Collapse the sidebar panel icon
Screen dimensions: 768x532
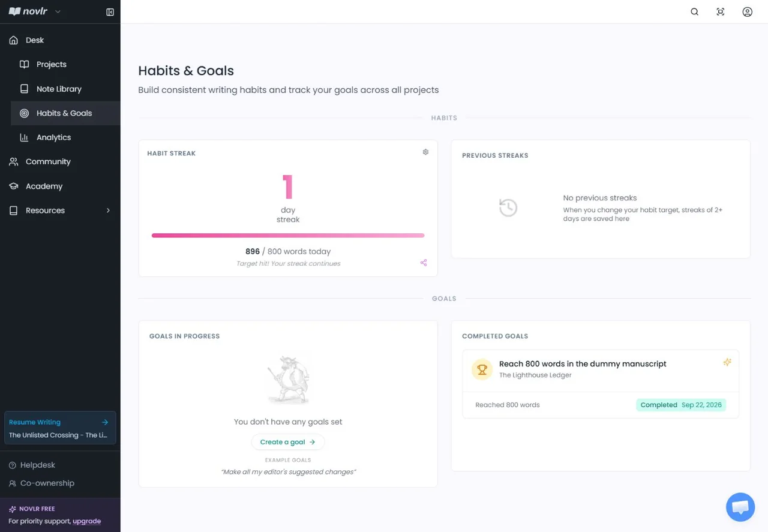coord(110,12)
